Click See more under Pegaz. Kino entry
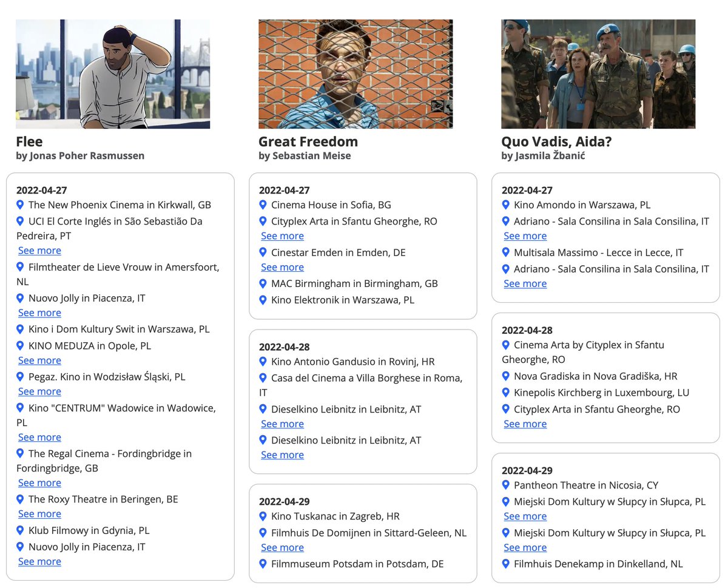Screen dimensions: 728x588 point(39,391)
